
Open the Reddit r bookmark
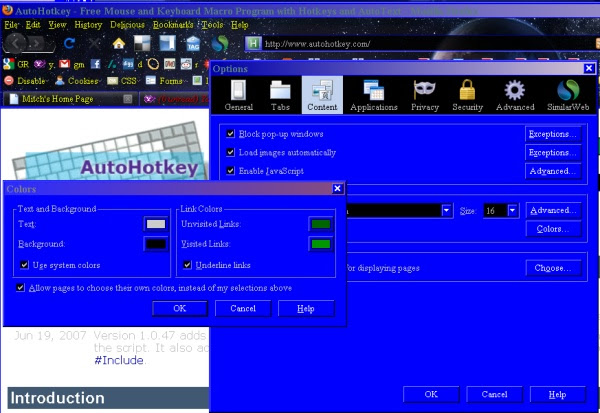pos(189,64)
